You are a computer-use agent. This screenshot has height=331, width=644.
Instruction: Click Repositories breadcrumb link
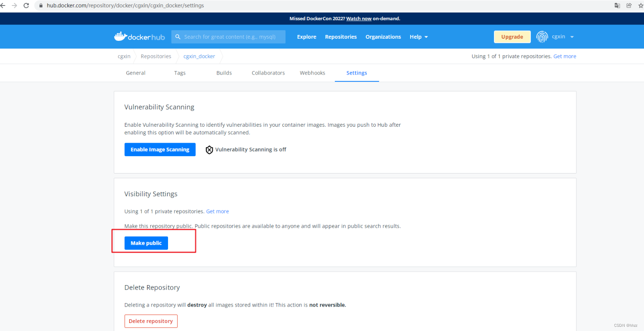(x=156, y=56)
